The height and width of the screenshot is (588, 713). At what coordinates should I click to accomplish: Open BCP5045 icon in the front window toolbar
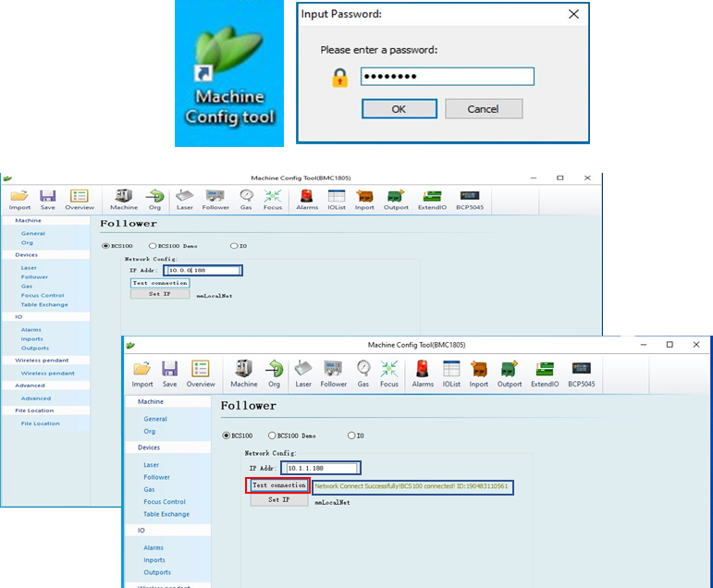click(581, 374)
